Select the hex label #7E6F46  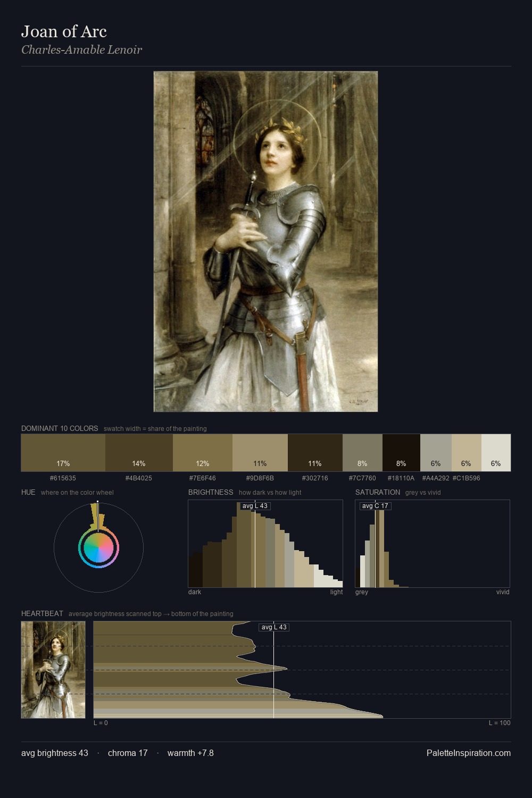pos(203,478)
